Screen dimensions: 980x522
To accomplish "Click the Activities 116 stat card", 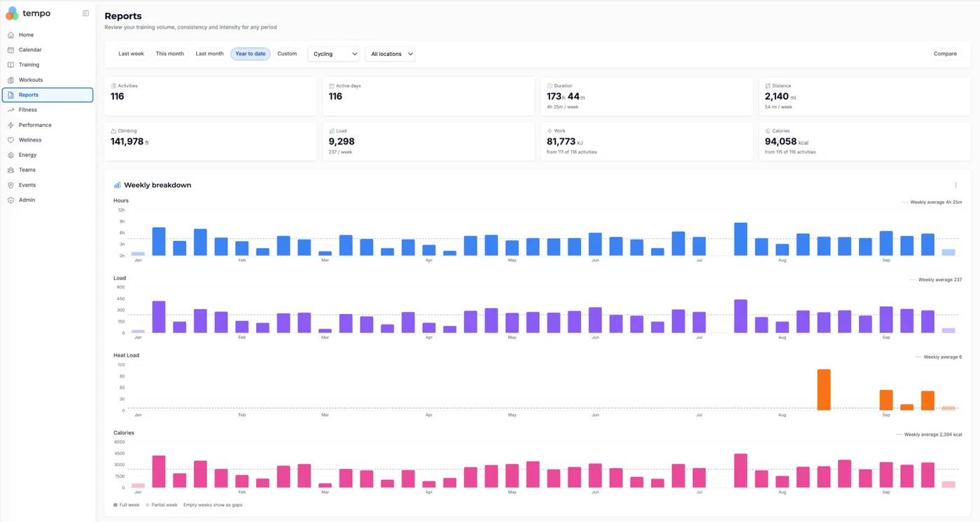I will point(211,97).
